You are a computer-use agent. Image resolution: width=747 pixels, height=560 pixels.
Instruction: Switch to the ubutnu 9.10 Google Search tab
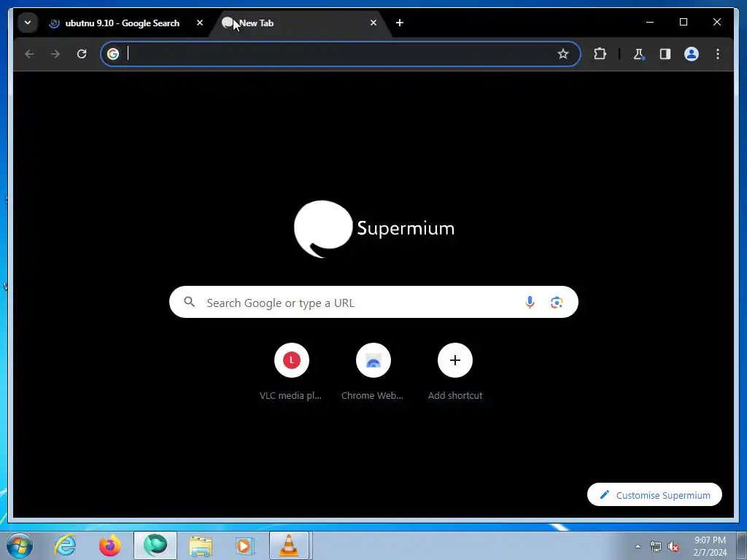click(x=122, y=23)
